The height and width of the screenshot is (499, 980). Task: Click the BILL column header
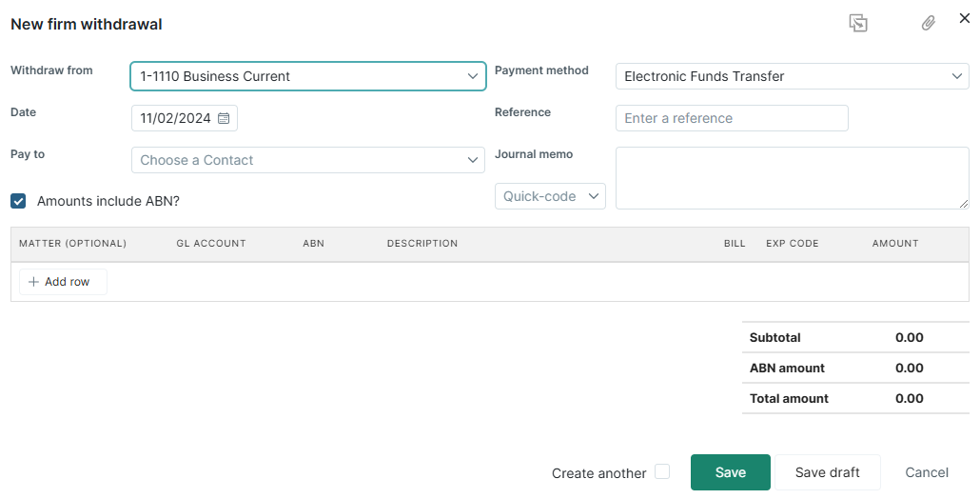pyautogui.click(x=735, y=243)
